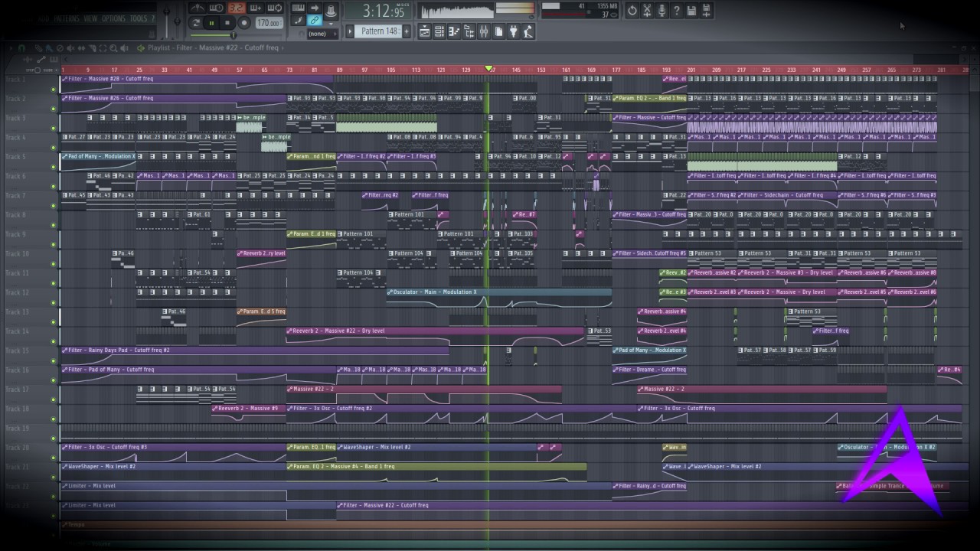Click bar 89 on the timeline ruler
The image size is (980, 551).
click(339, 70)
